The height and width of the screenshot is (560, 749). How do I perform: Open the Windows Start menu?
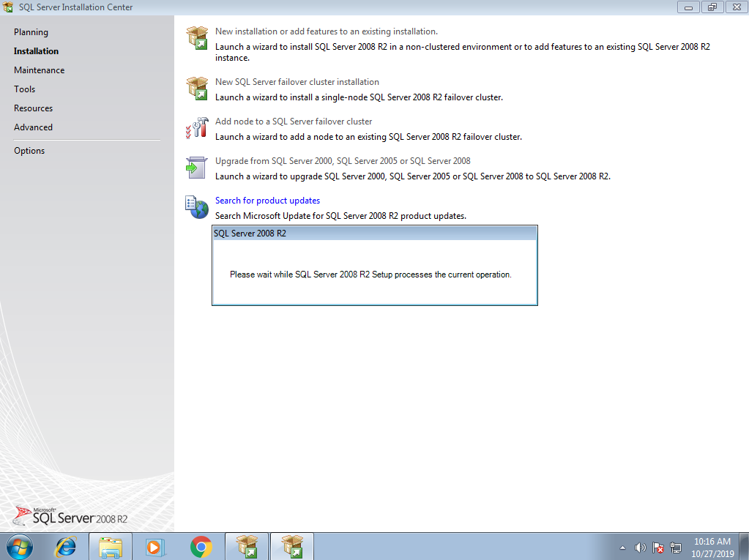coord(20,547)
